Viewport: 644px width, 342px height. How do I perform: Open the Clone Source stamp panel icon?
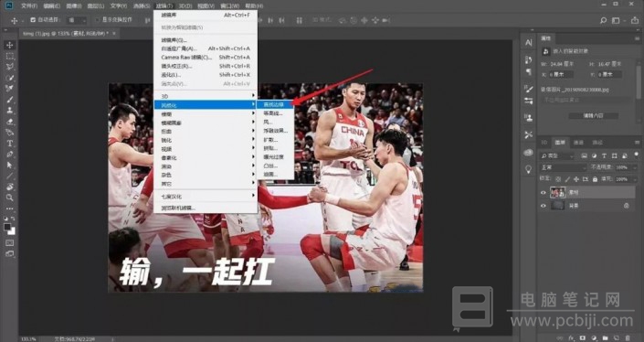pyautogui.click(x=529, y=118)
